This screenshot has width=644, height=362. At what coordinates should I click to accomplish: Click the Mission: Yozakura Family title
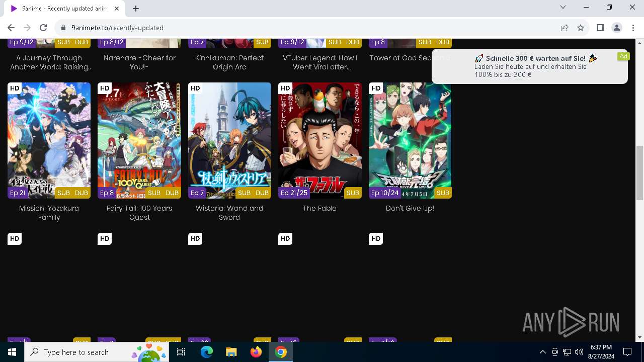click(x=49, y=213)
